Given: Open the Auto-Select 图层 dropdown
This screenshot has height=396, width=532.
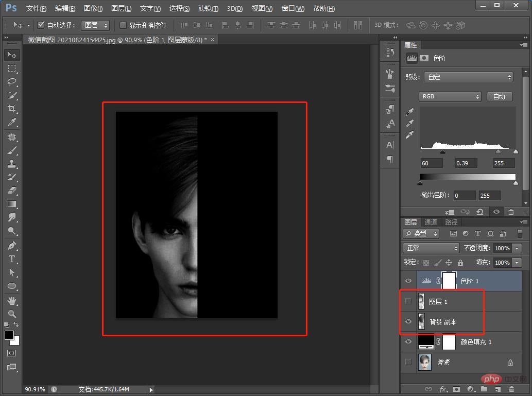Looking at the screenshot, I should [x=95, y=25].
